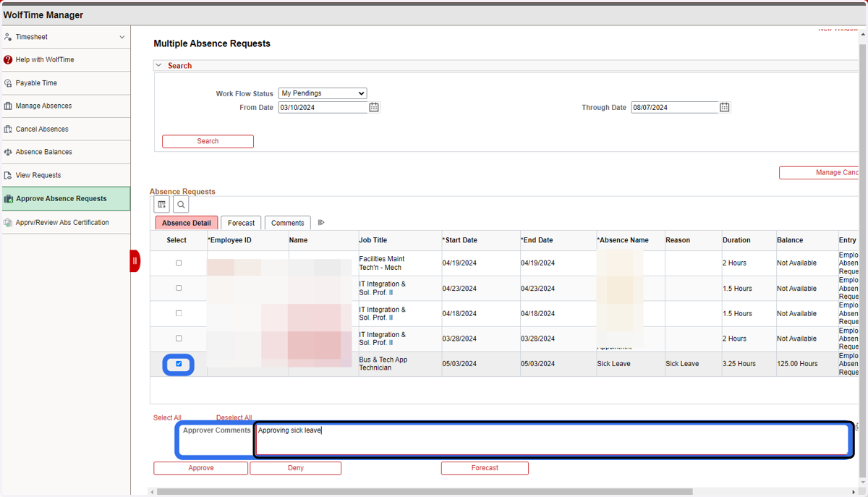This screenshot has width=868, height=497.
Task: Click the Manage Absences suitcase icon
Action: pos(8,106)
